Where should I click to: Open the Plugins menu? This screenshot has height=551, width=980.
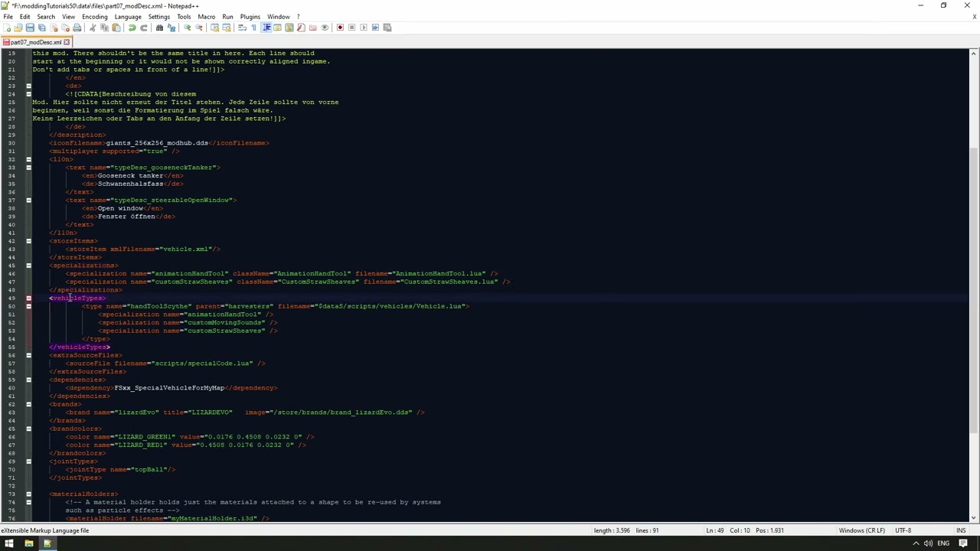coord(250,16)
